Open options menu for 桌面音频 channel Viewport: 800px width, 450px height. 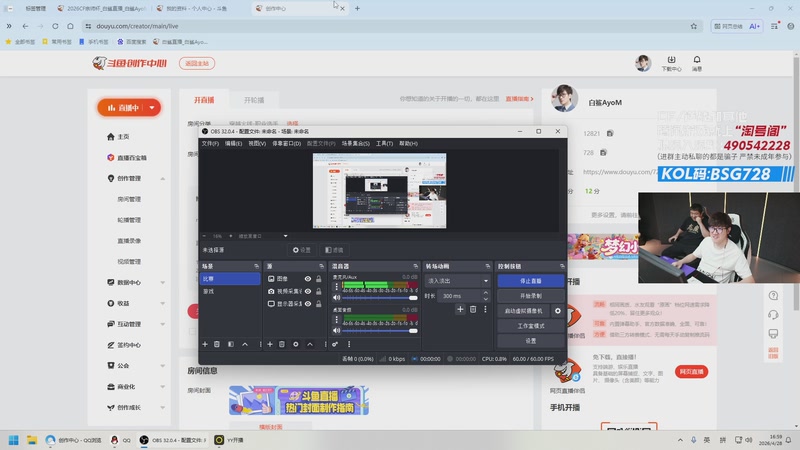[336, 320]
